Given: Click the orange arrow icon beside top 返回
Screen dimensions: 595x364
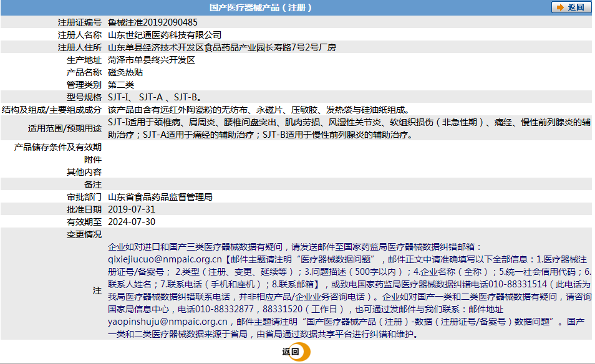Looking at the screenshot, I should tap(560, 7).
